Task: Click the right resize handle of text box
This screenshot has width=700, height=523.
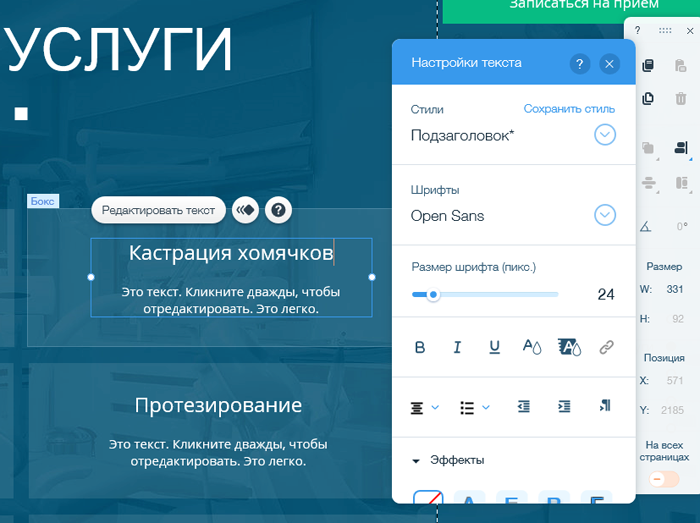Action: point(372,277)
